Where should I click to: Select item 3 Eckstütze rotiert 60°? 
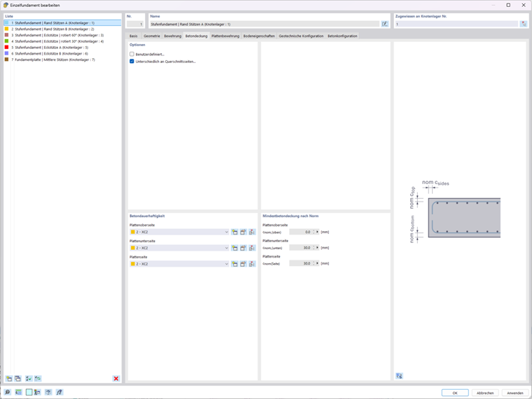pyautogui.click(x=62, y=35)
